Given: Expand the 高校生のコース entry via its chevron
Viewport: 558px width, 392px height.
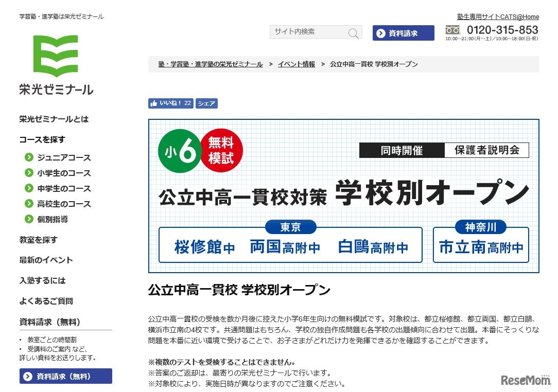Looking at the screenshot, I should click(29, 204).
